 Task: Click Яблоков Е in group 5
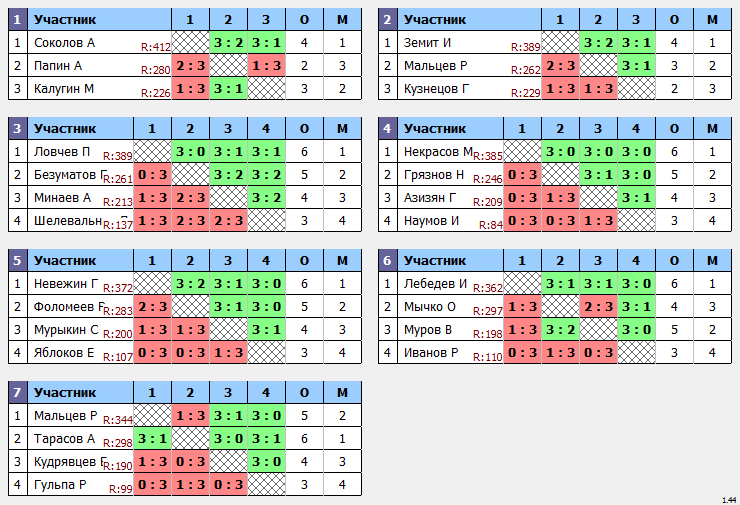(64, 353)
